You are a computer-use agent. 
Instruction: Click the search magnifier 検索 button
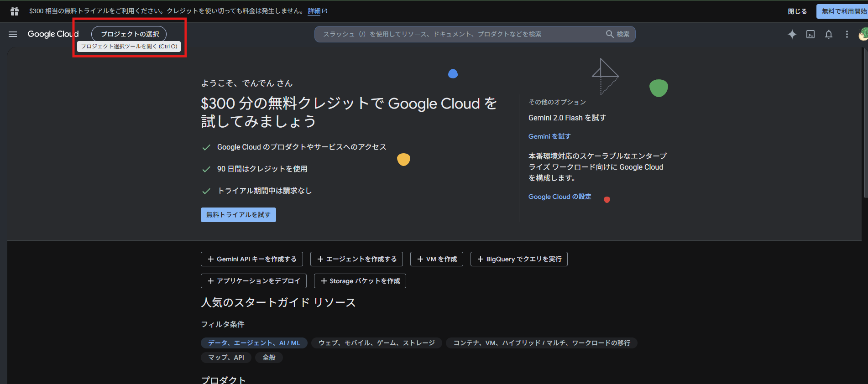coord(617,34)
